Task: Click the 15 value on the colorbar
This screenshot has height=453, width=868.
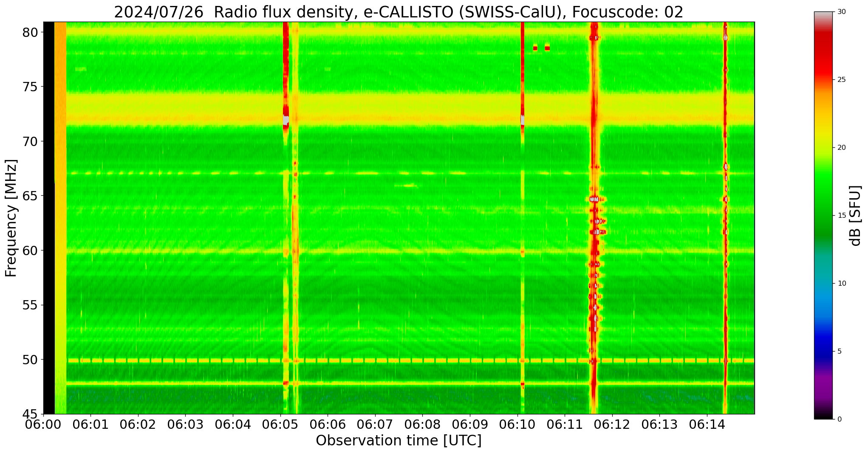Action: click(x=841, y=216)
